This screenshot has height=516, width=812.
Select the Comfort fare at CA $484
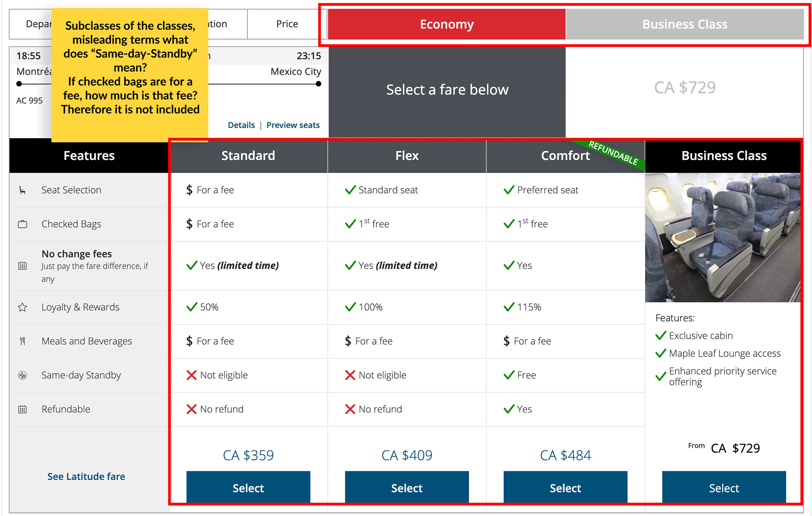point(565,488)
